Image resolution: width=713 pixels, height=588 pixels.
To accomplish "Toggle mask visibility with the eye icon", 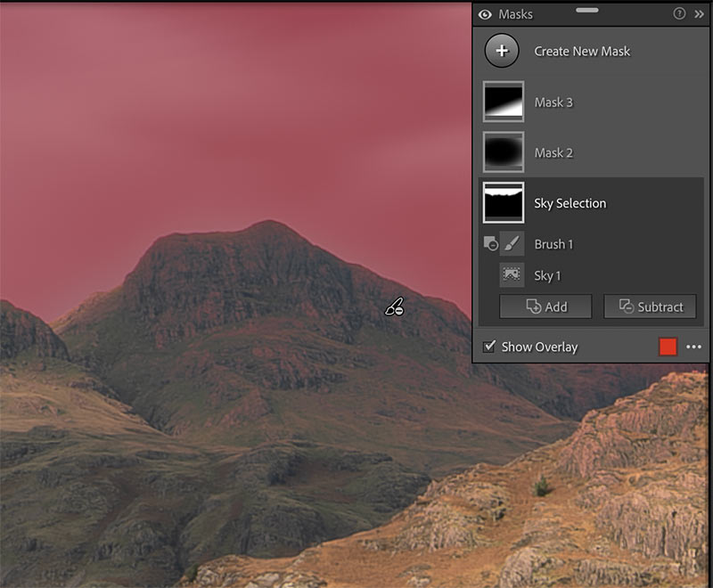I will click(485, 14).
